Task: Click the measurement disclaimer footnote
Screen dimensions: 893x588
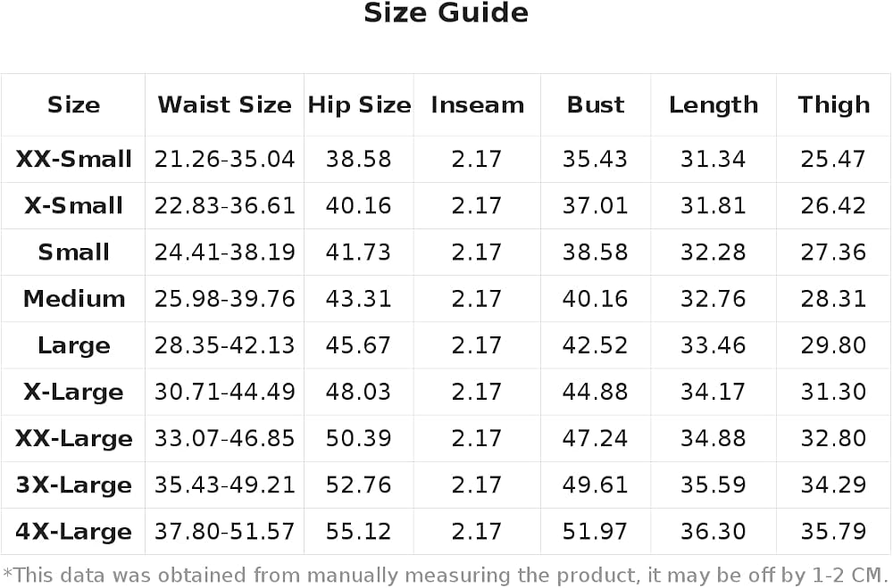Action: [x=446, y=576]
